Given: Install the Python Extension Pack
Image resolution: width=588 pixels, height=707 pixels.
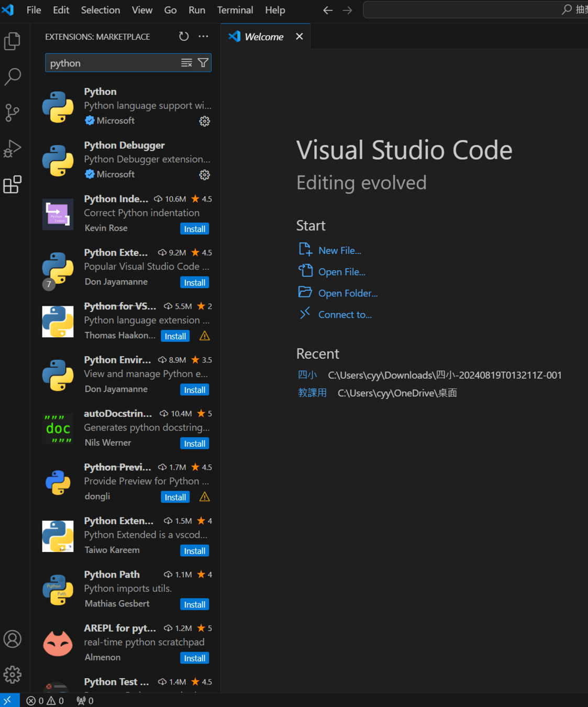Looking at the screenshot, I should [195, 282].
